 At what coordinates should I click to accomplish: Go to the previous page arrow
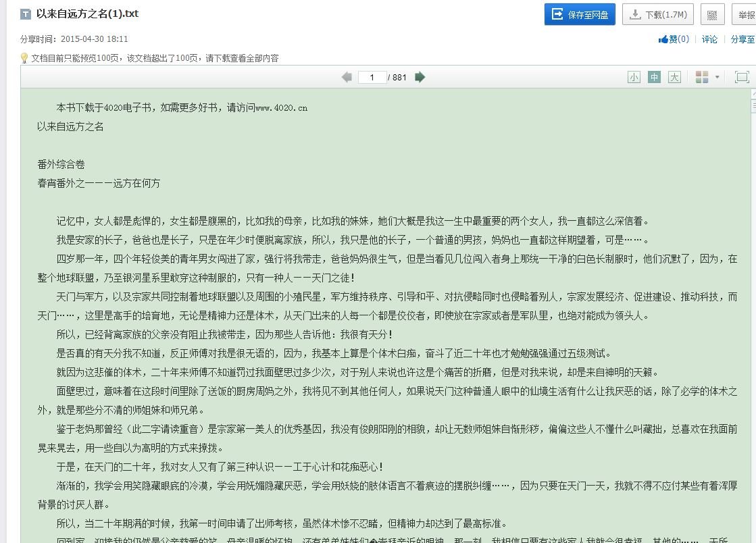point(346,77)
